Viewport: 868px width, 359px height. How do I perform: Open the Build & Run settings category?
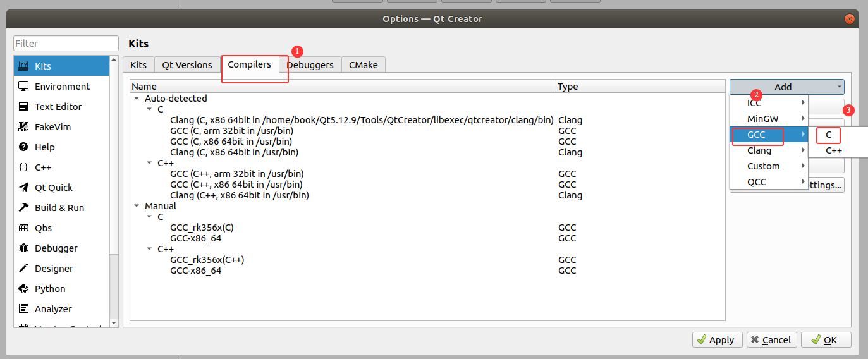coord(62,207)
